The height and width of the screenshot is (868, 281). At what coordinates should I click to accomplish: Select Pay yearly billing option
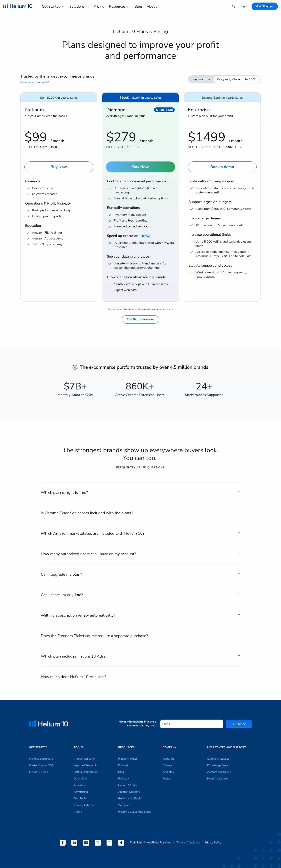[237, 80]
